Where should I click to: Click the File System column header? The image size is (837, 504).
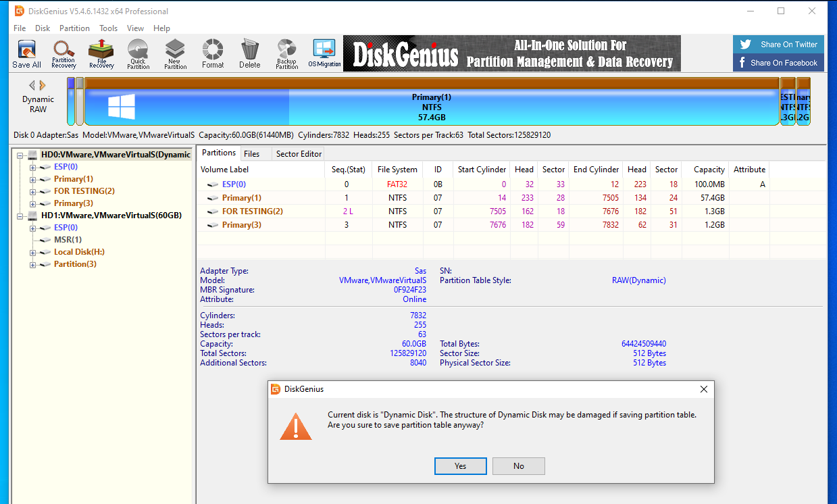[x=397, y=170]
